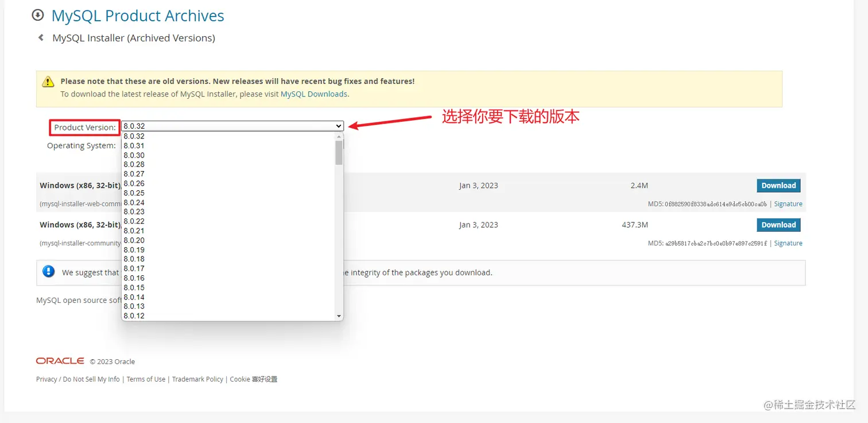Open Cookie 喜好设置 preferences link
This screenshot has height=423, width=868.
coord(254,379)
